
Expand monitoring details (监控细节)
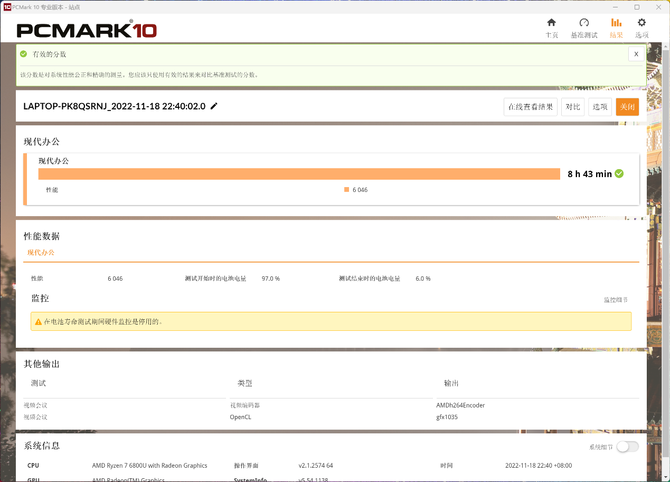pyautogui.click(x=616, y=299)
